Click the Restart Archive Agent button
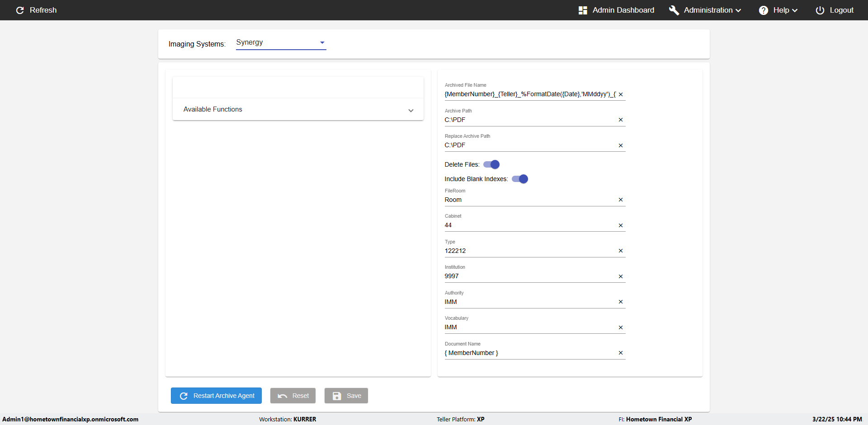This screenshot has width=868, height=425. click(216, 396)
